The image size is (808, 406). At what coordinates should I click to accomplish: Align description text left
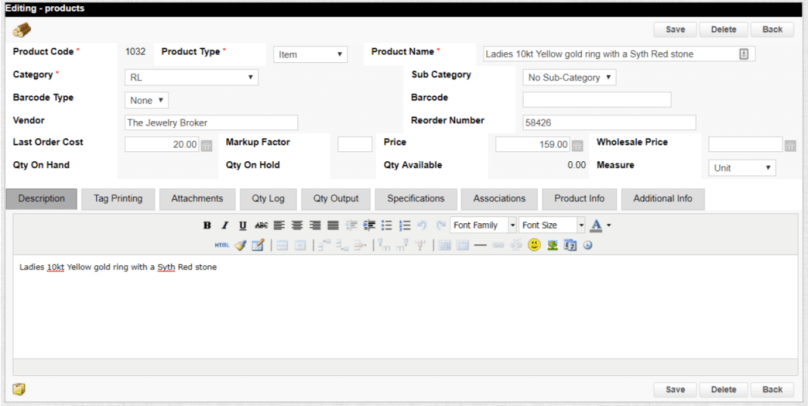[279, 225]
